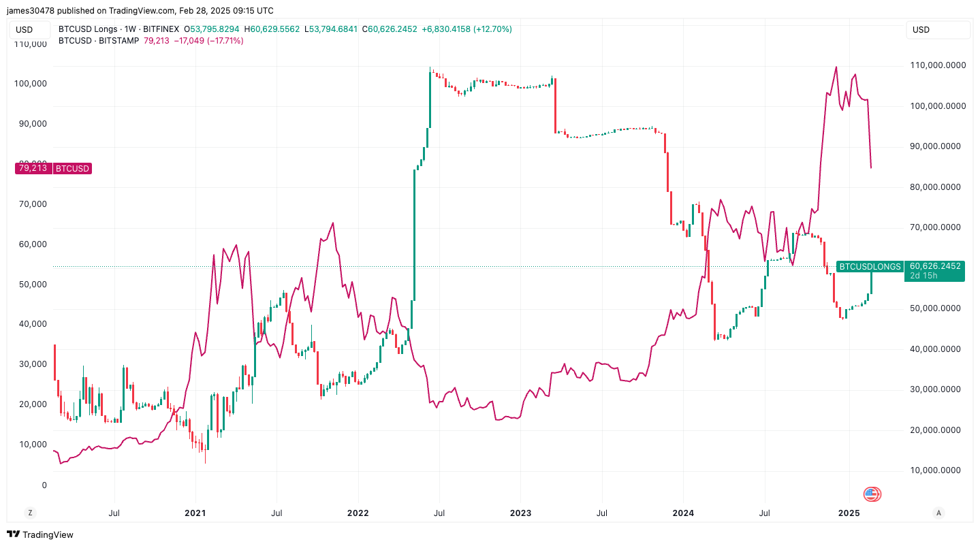Viewport: 980px width, 546px height.
Task: Click the green 60,626.2452 price label
Action: click(x=934, y=266)
